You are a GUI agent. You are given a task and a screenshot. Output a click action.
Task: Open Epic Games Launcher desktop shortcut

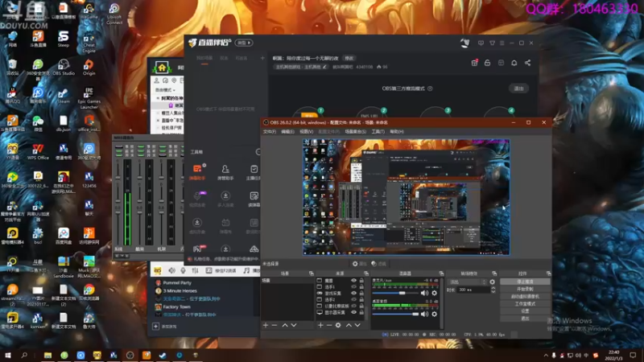[89, 97]
